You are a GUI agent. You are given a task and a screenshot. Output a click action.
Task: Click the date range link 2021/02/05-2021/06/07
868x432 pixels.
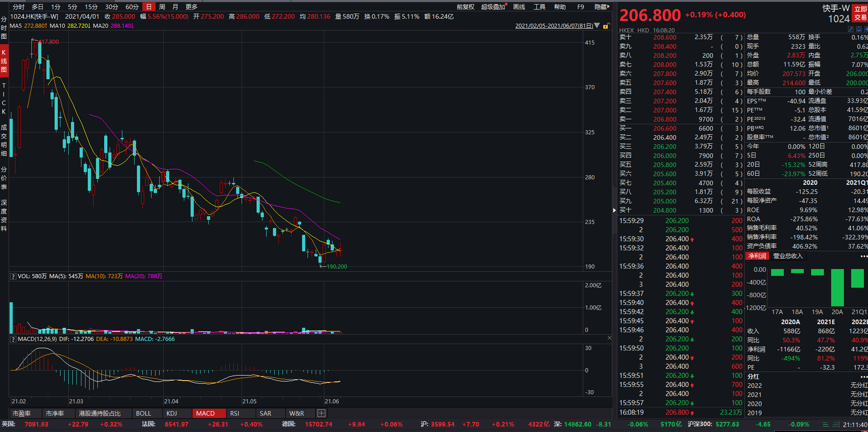[x=554, y=26]
